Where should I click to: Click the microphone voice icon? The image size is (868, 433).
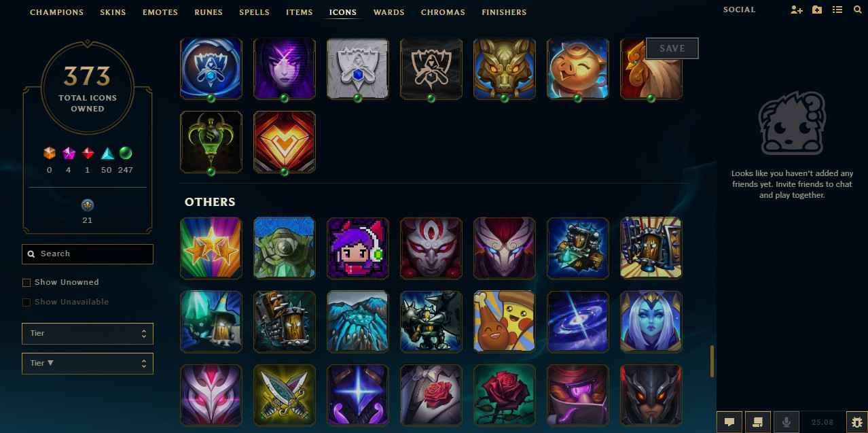[x=786, y=422]
